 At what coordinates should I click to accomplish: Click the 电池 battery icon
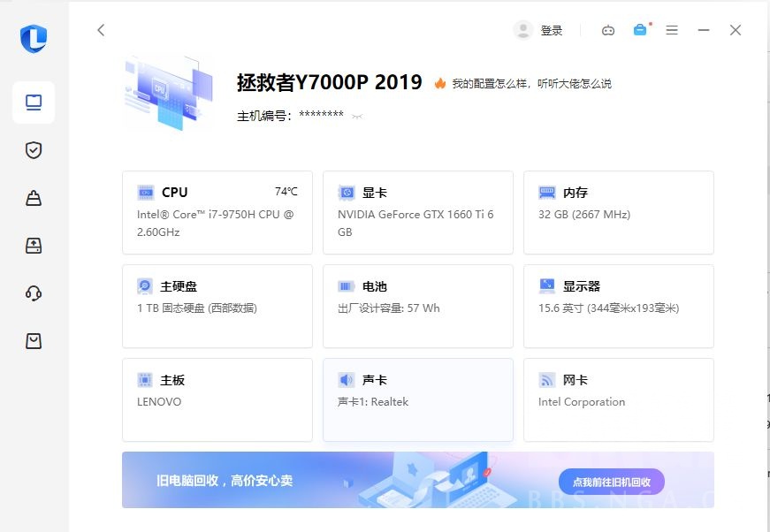click(347, 286)
